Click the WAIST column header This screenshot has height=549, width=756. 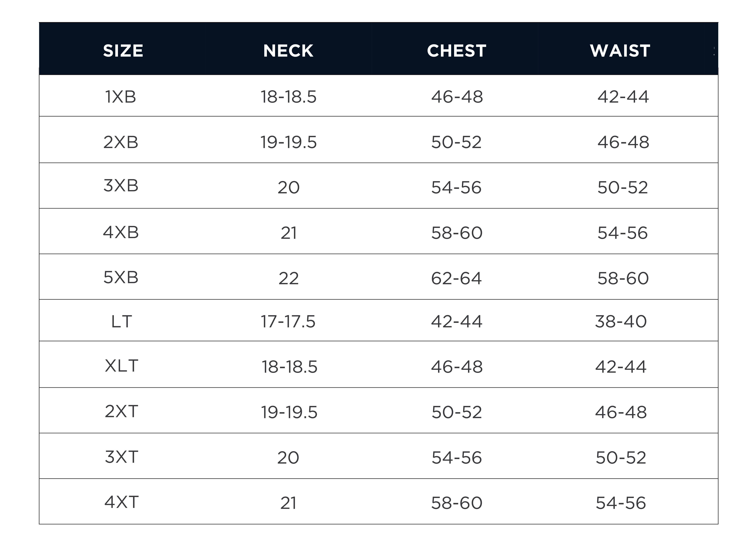tap(620, 51)
